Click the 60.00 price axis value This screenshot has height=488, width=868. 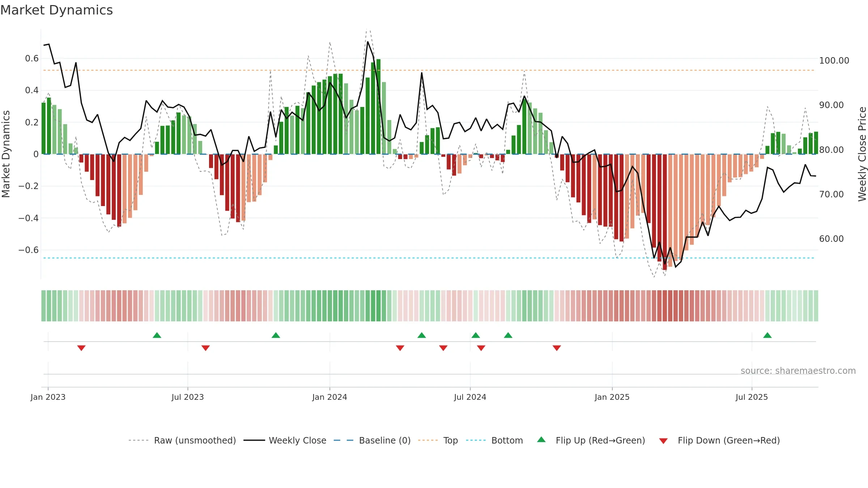pos(831,239)
